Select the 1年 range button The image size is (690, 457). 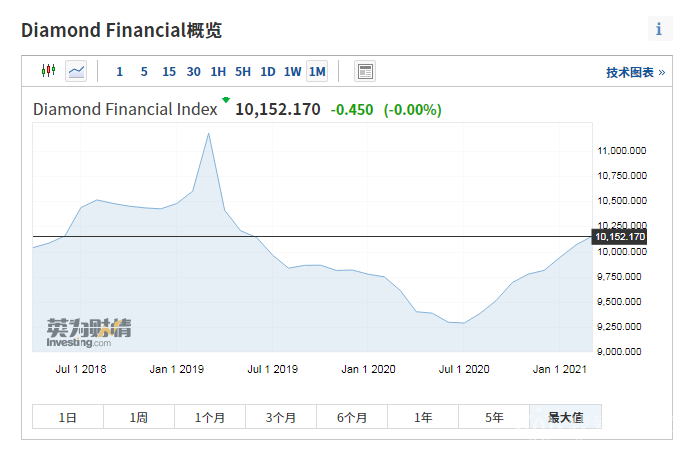click(x=423, y=417)
